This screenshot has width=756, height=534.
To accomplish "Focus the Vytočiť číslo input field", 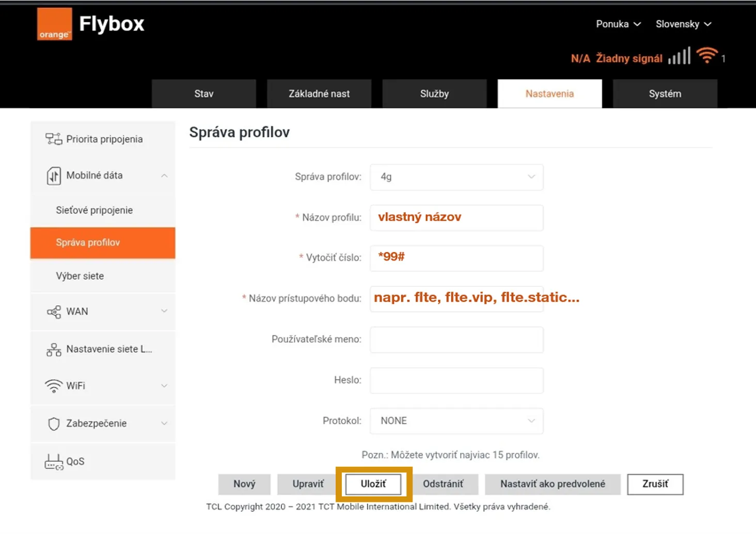I will 456,258.
